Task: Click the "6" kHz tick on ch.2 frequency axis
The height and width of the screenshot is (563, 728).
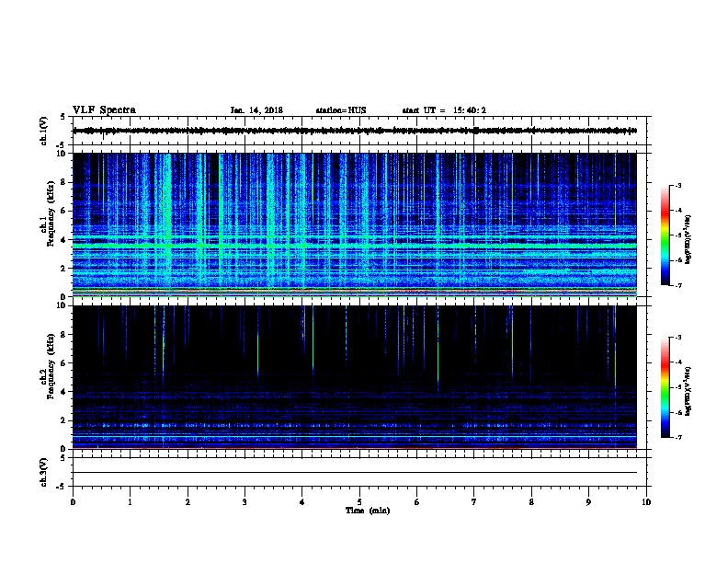Action: (x=64, y=363)
